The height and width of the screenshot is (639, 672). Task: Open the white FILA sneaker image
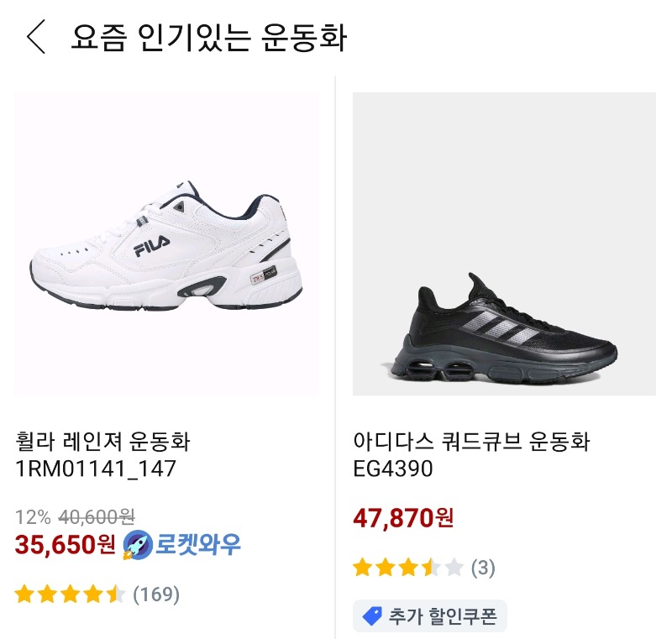[166, 244]
